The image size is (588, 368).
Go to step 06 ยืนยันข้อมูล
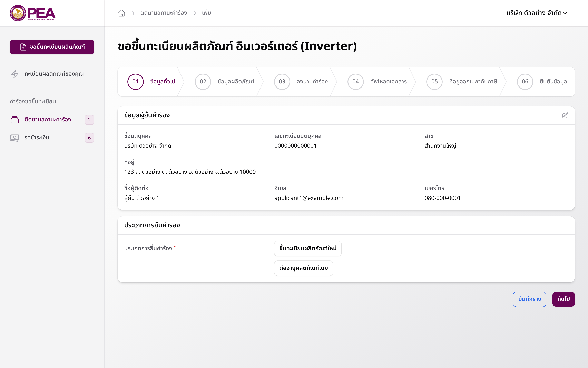[x=542, y=82]
